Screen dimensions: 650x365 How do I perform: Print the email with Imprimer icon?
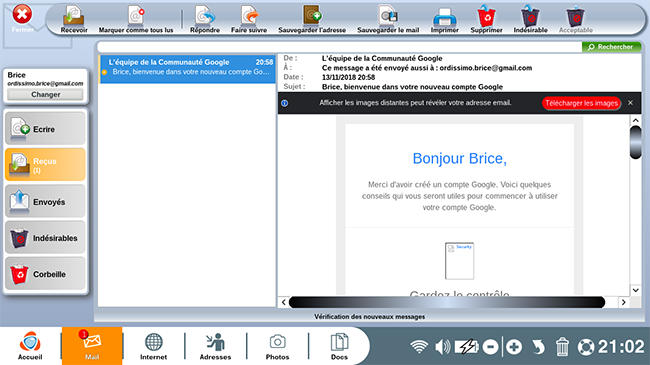444,17
